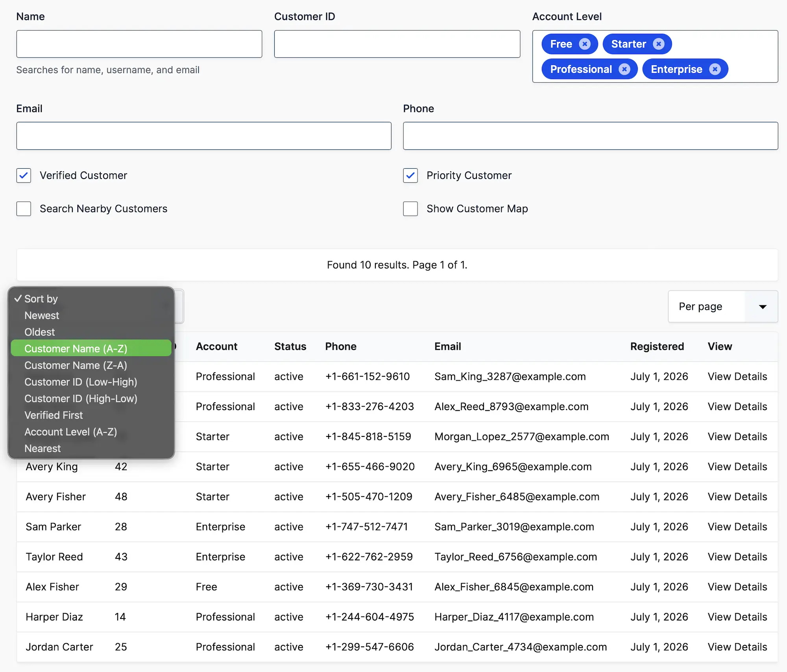Viewport: 787px width, 672px height.
Task: Open View Details for Avery Fisher
Action: [737, 497]
